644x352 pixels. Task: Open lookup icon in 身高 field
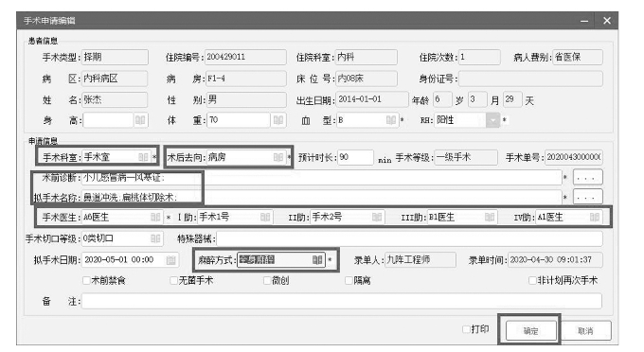click(140, 120)
